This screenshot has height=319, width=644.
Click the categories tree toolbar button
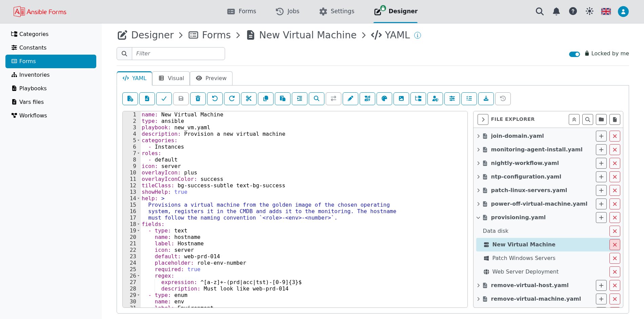[x=418, y=99]
